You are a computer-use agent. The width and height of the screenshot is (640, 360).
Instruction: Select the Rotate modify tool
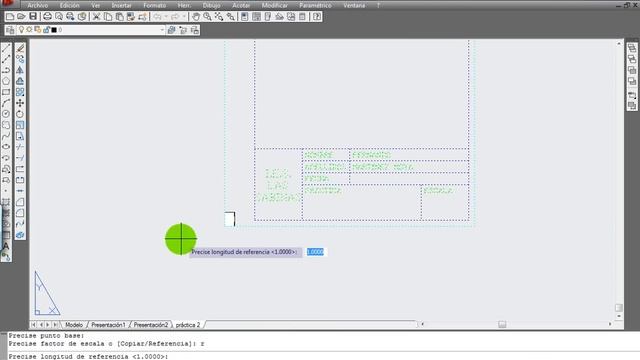20,114
